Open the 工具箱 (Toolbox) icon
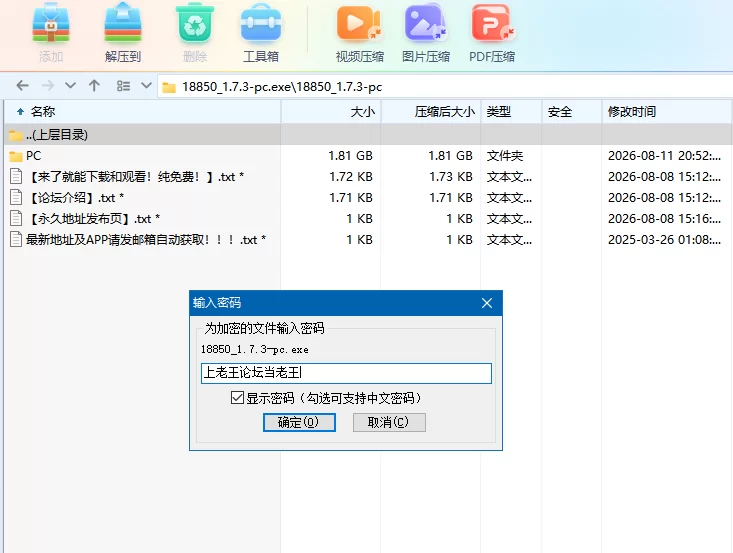This screenshot has height=553, width=733. pos(261,23)
